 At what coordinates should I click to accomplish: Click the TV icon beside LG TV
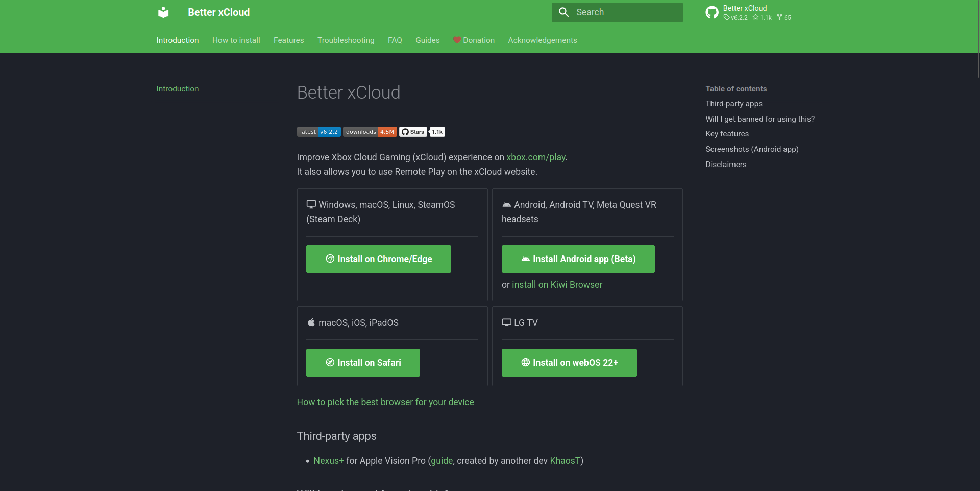point(506,322)
